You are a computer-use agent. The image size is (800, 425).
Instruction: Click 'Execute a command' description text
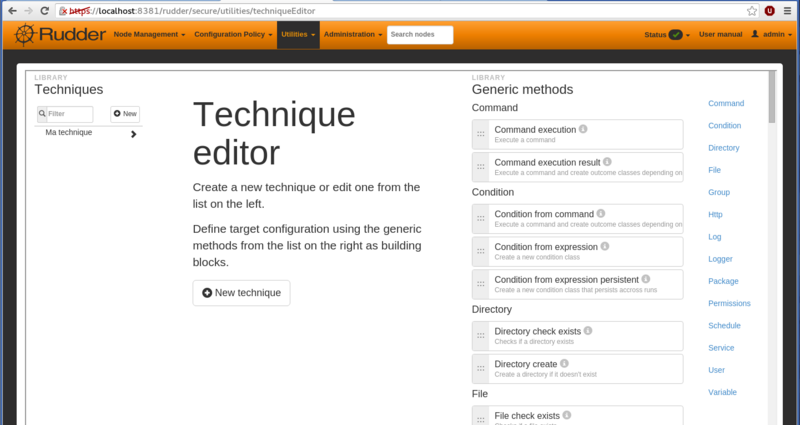point(524,140)
